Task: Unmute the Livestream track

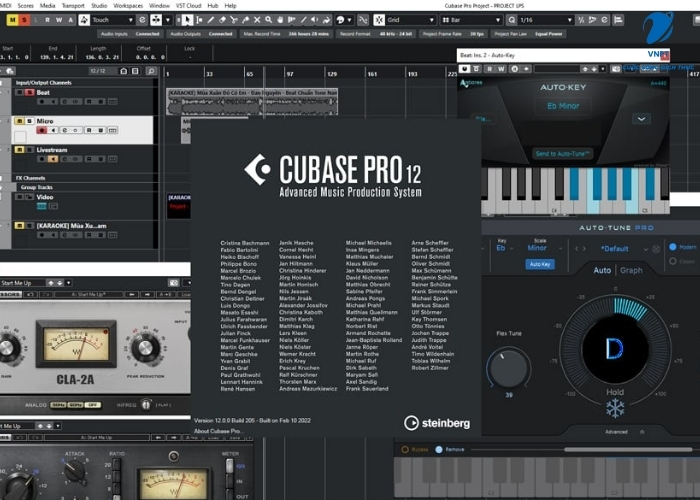Action: 19,150
